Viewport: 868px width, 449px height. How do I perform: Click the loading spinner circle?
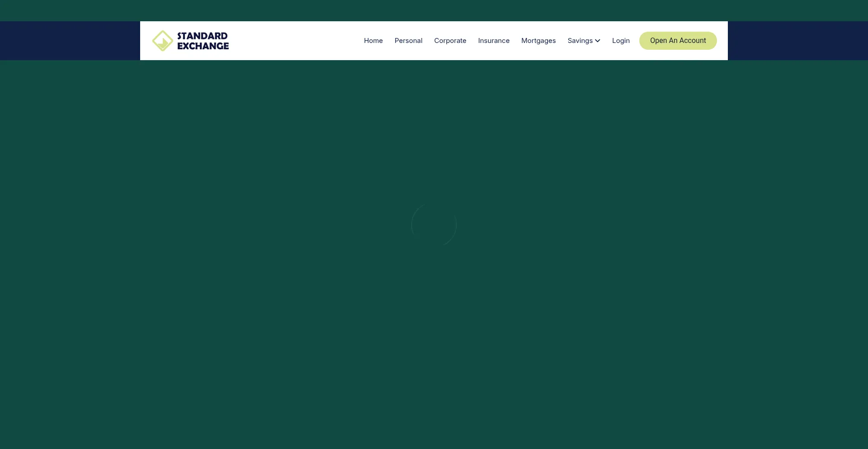pos(434,225)
